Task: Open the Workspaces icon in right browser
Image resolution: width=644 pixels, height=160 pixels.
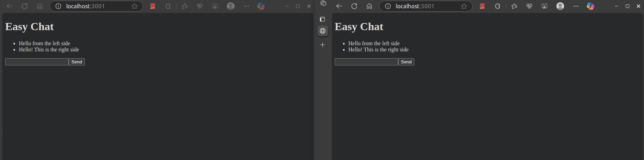Action: point(323,3)
